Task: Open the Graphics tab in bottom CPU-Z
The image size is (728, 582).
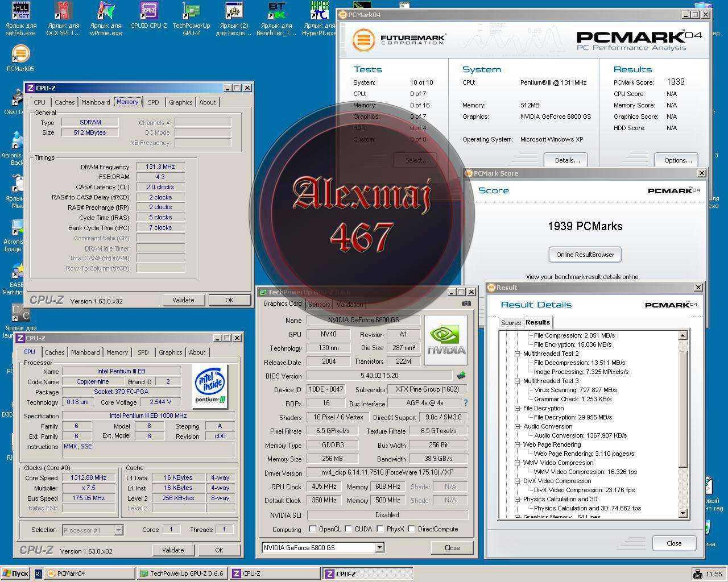Action: [170, 352]
